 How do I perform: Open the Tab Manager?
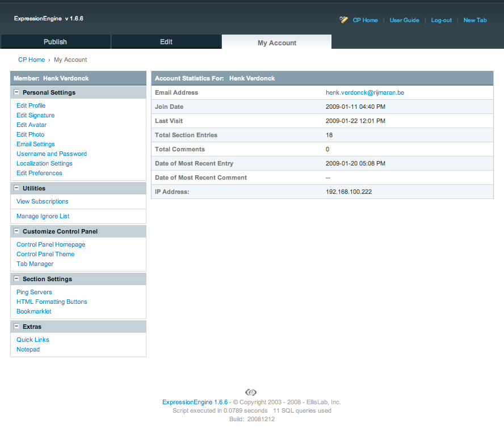(35, 264)
